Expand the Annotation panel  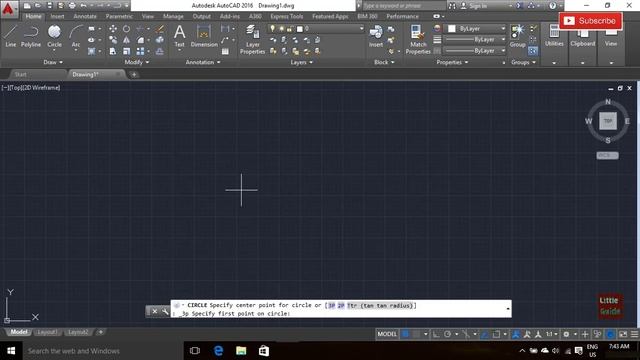click(x=203, y=62)
